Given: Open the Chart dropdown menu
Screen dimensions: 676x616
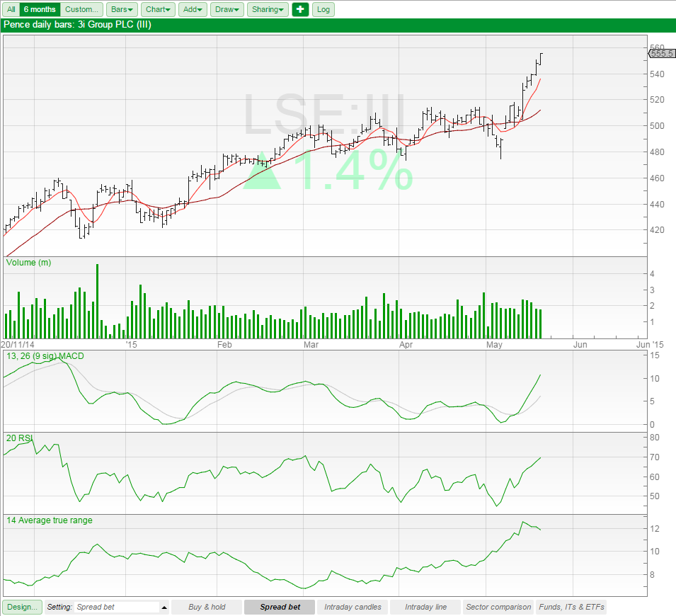Looking at the screenshot, I should pyautogui.click(x=158, y=9).
